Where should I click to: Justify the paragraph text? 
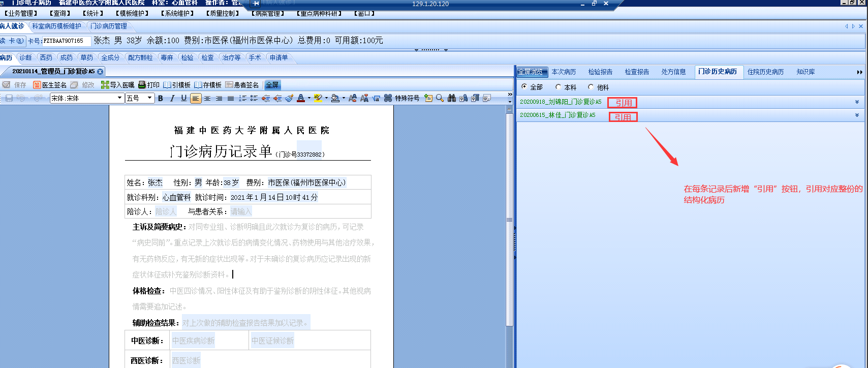pyautogui.click(x=231, y=98)
